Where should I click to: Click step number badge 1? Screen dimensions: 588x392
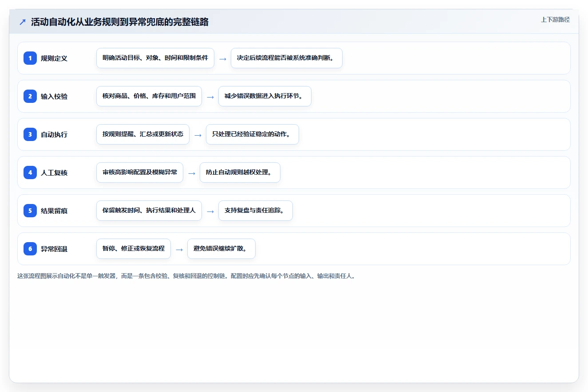pos(30,58)
